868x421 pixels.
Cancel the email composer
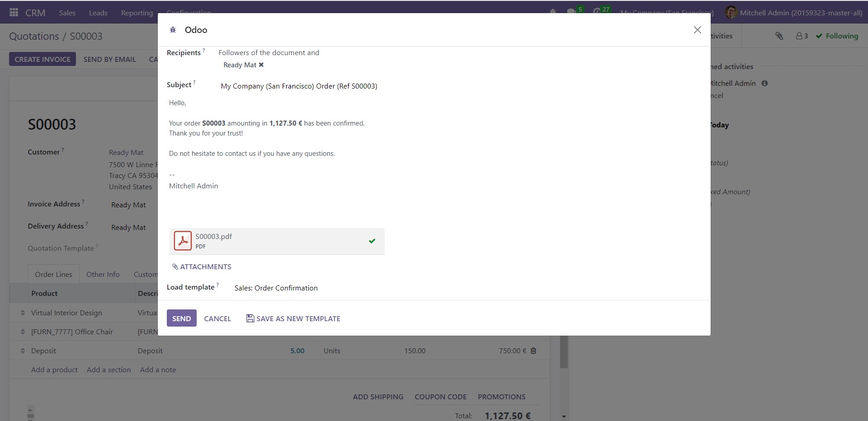click(x=217, y=318)
